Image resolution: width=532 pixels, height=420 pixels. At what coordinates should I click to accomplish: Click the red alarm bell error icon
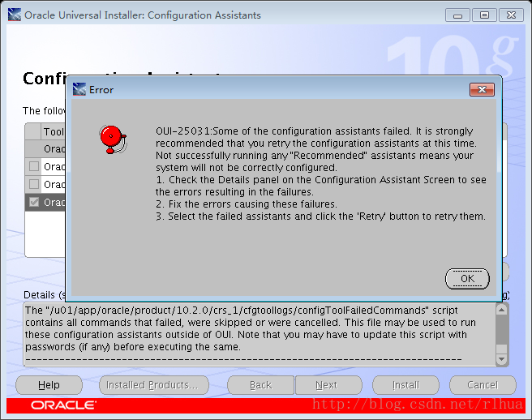(113, 139)
